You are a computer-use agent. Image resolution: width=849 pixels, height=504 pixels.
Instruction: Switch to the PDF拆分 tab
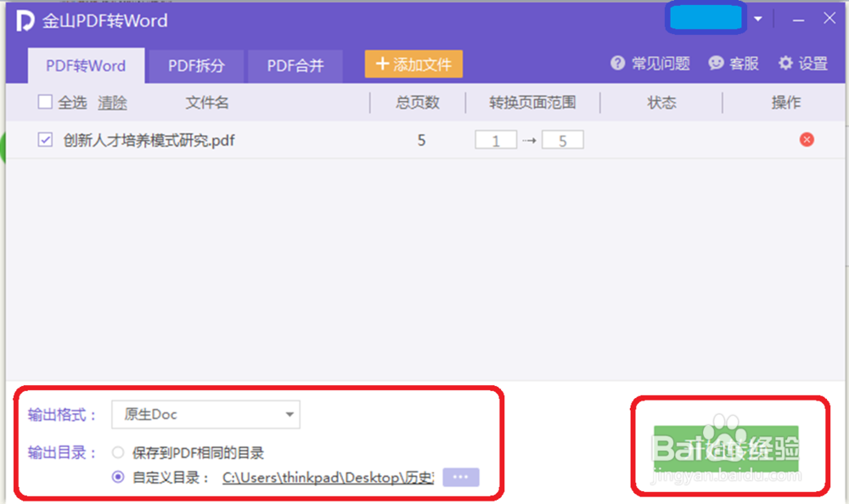point(196,66)
